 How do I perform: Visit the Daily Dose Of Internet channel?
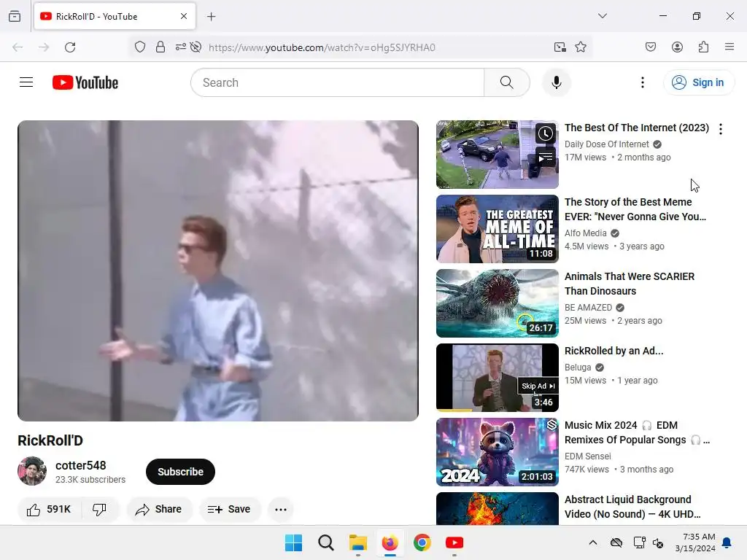tap(606, 144)
